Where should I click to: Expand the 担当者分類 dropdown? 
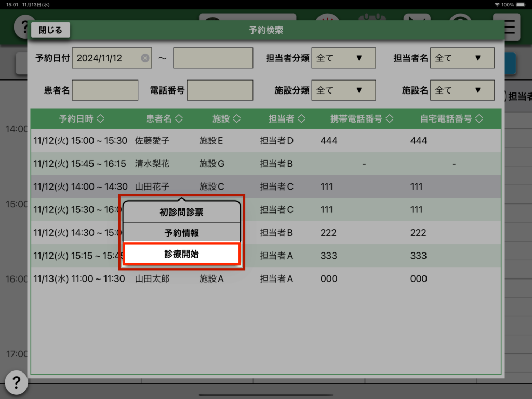coord(343,58)
